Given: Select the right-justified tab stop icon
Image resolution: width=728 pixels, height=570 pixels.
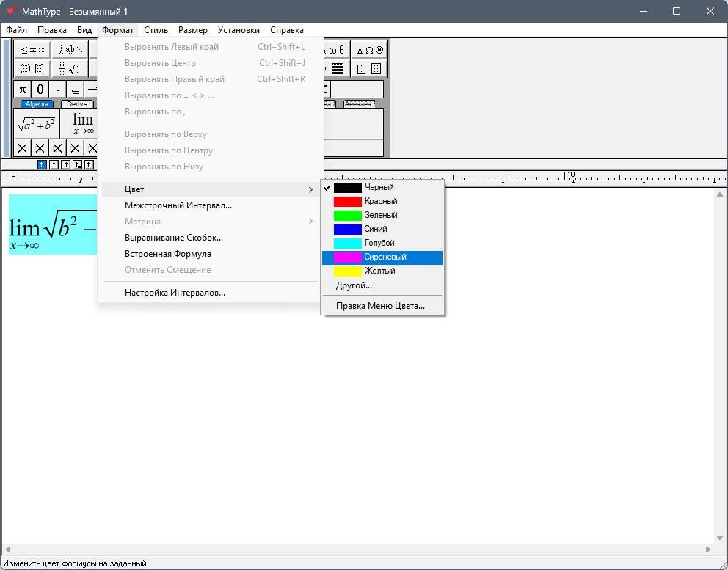Looking at the screenshot, I should point(65,164).
